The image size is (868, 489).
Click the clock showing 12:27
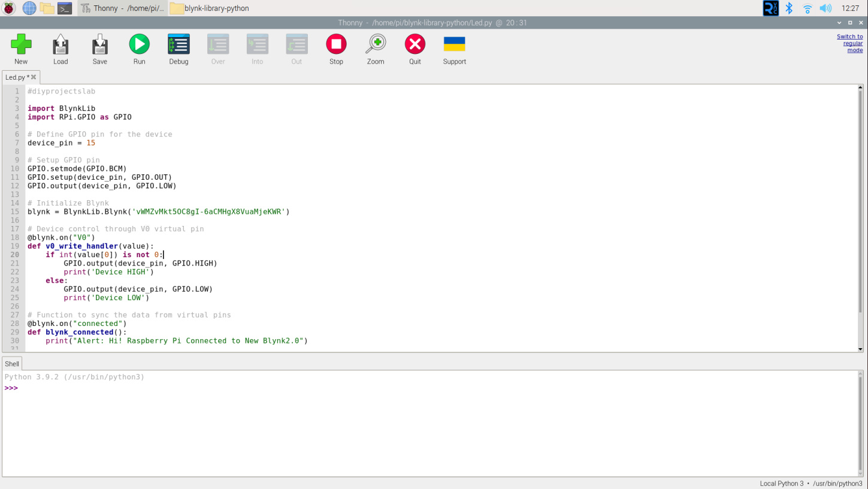click(851, 8)
